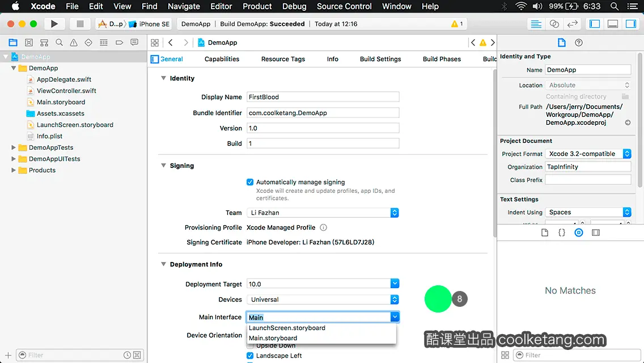This screenshot has width=644, height=363.
Task: Go back in editor history
Action: [x=171, y=43]
